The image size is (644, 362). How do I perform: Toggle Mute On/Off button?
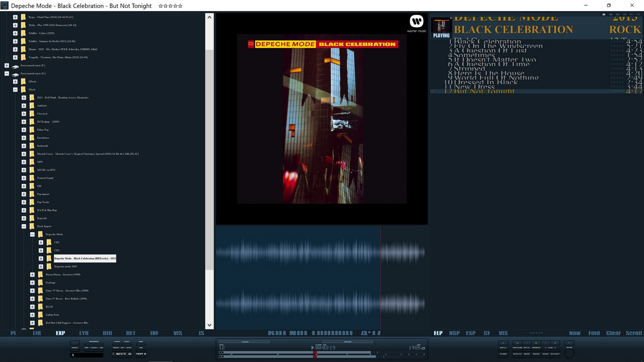555,356
